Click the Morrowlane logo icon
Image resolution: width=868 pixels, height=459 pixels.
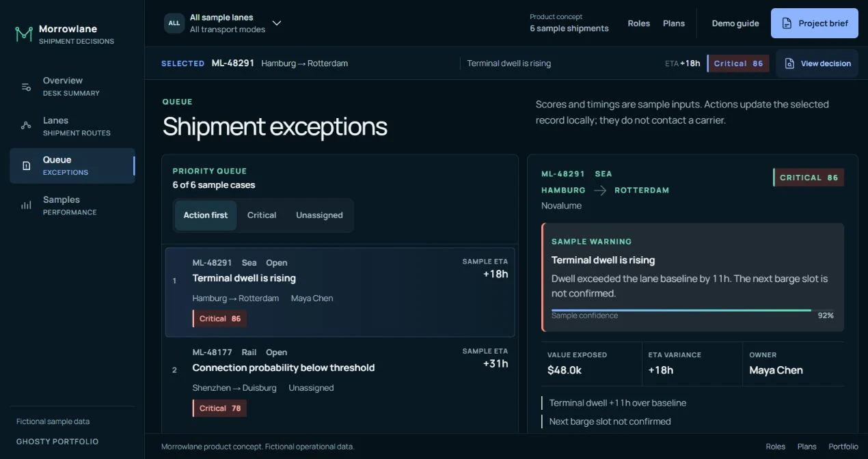click(24, 34)
